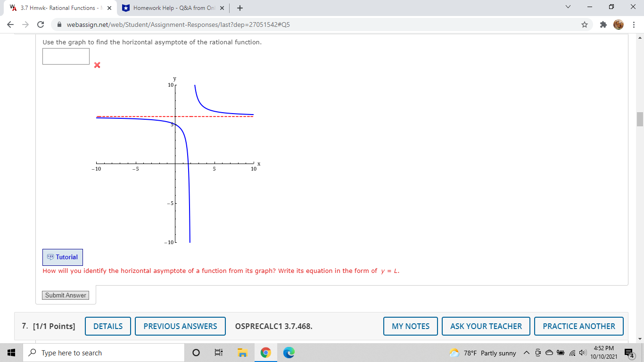The image size is (644, 362).
Task: Select the 3.7 Hmwk Rational Functions tab
Action: point(61,8)
